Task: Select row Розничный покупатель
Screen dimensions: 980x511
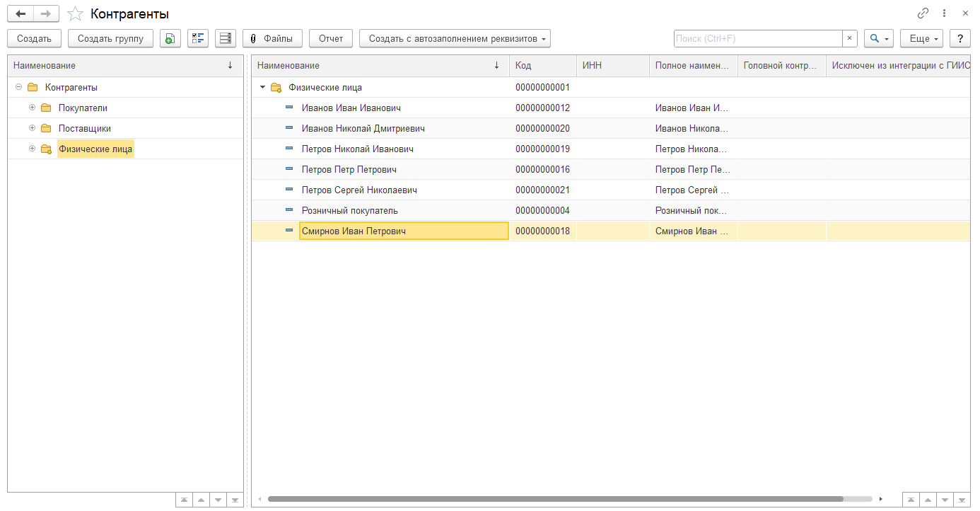Action: (611, 210)
